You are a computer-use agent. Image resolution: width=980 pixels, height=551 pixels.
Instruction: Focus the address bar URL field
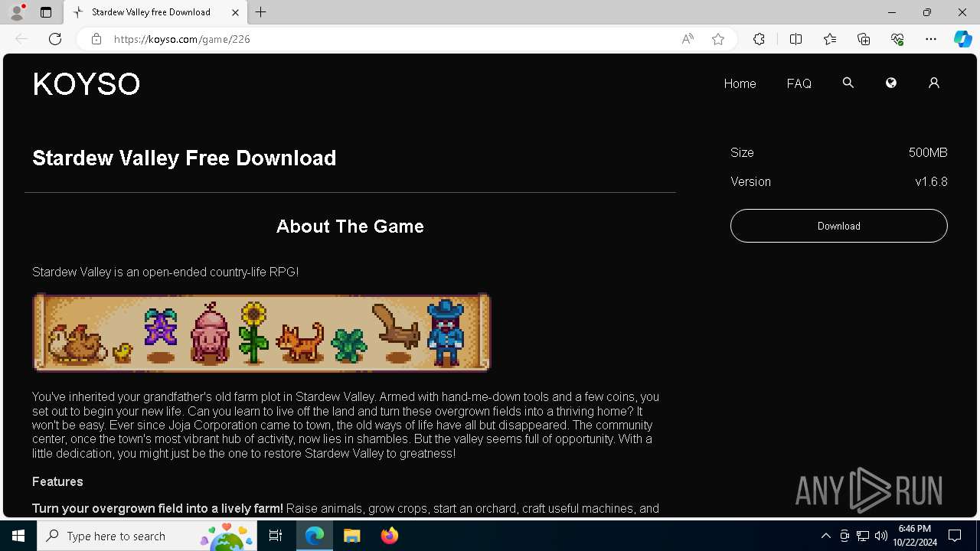click(x=390, y=39)
